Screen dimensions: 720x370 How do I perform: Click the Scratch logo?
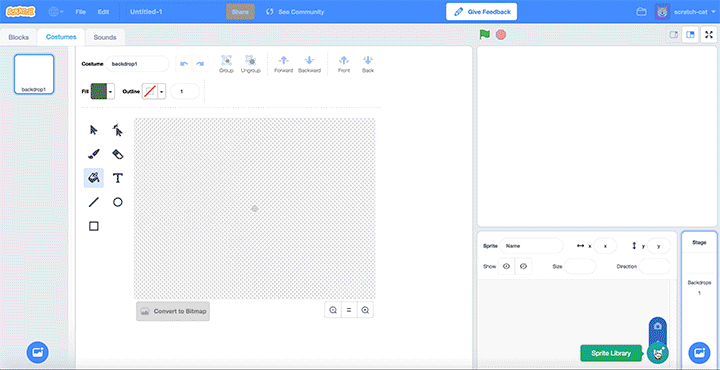tap(21, 12)
